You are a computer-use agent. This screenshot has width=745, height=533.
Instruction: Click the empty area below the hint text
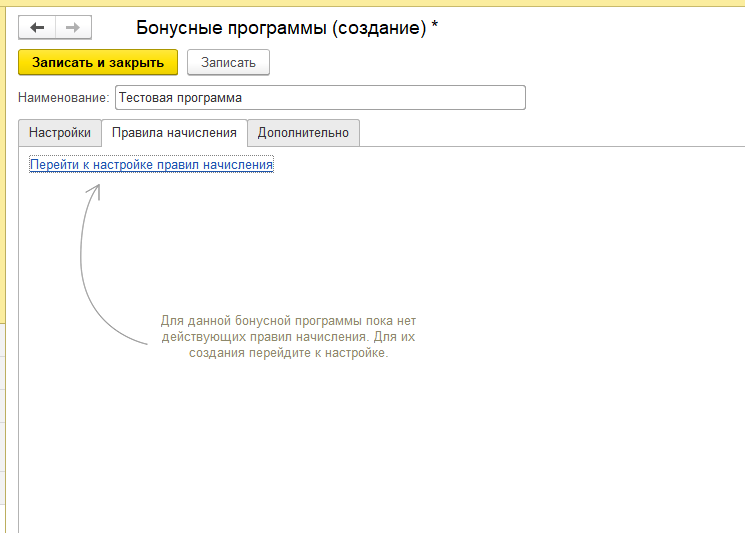tap(380, 450)
